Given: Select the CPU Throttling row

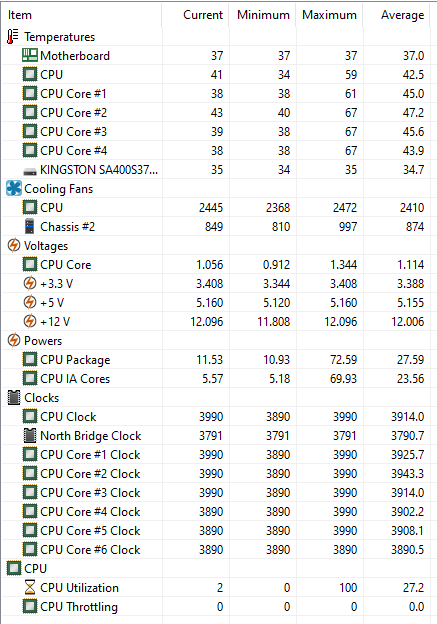Looking at the screenshot, I should (x=216, y=606).
